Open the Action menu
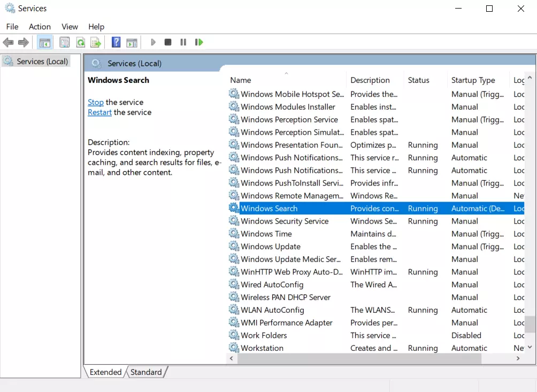 [40, 27]
